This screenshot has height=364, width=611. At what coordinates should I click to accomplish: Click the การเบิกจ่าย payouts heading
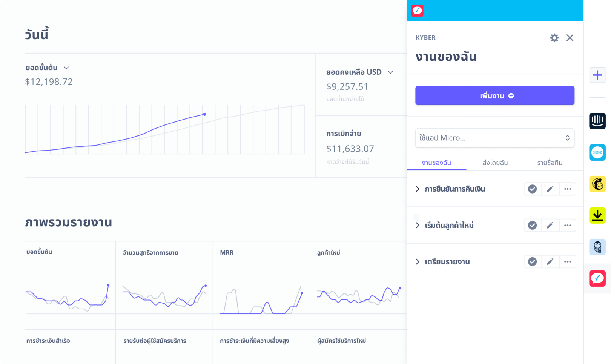point(344,134)
